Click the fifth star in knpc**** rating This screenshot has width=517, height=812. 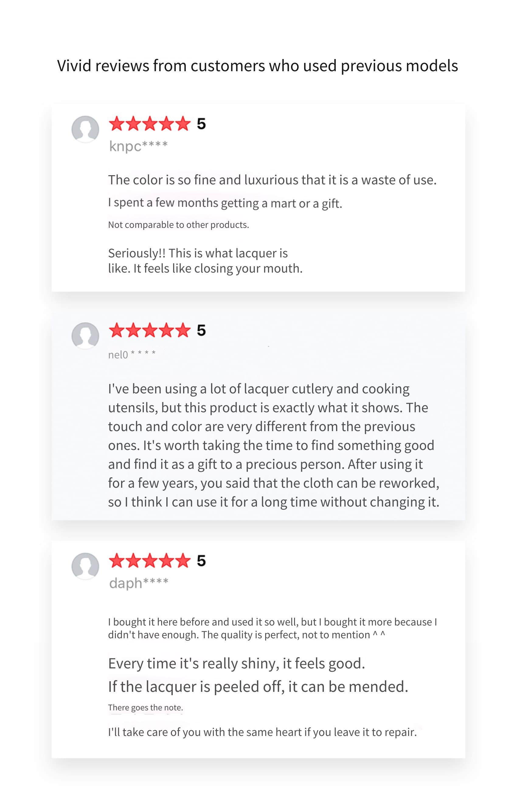(183, 124)
